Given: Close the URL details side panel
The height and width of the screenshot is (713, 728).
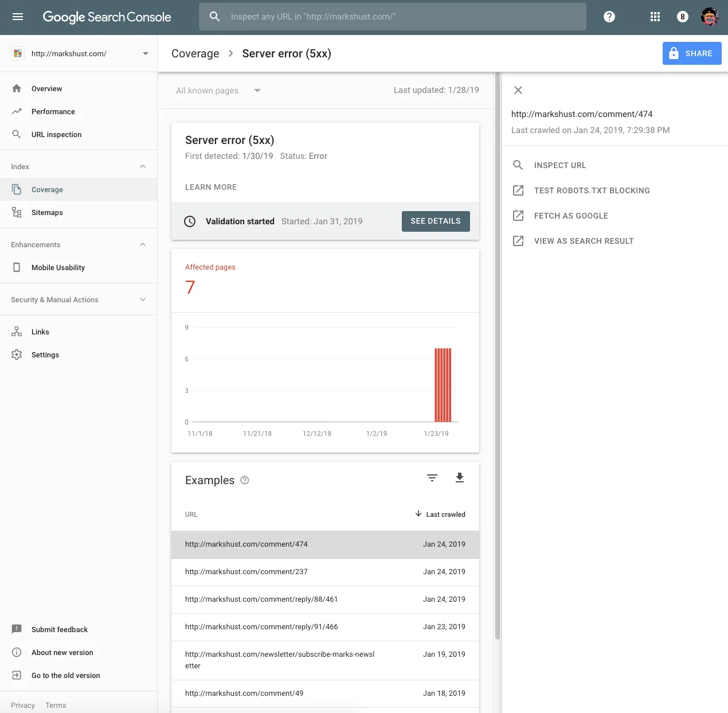Looking at the screenshot, I should tap(518, 90).
